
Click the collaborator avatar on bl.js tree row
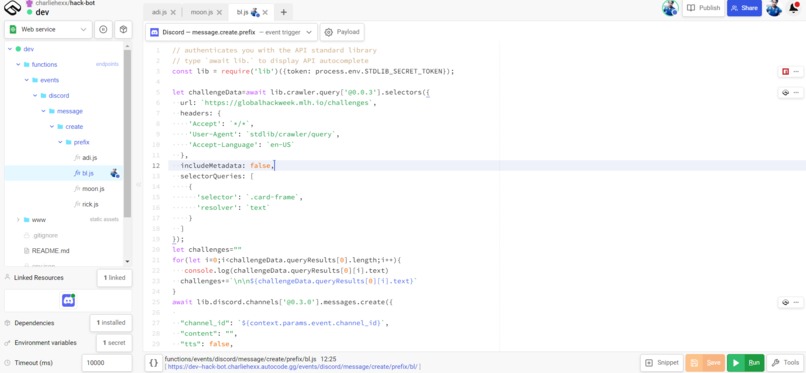point(115,173)
